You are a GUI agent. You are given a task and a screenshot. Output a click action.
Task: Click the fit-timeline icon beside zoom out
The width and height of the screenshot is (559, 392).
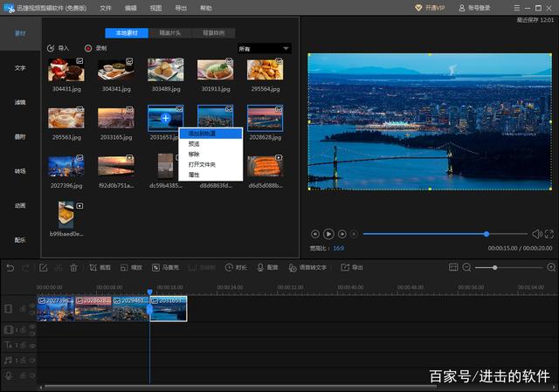(453, 267)
